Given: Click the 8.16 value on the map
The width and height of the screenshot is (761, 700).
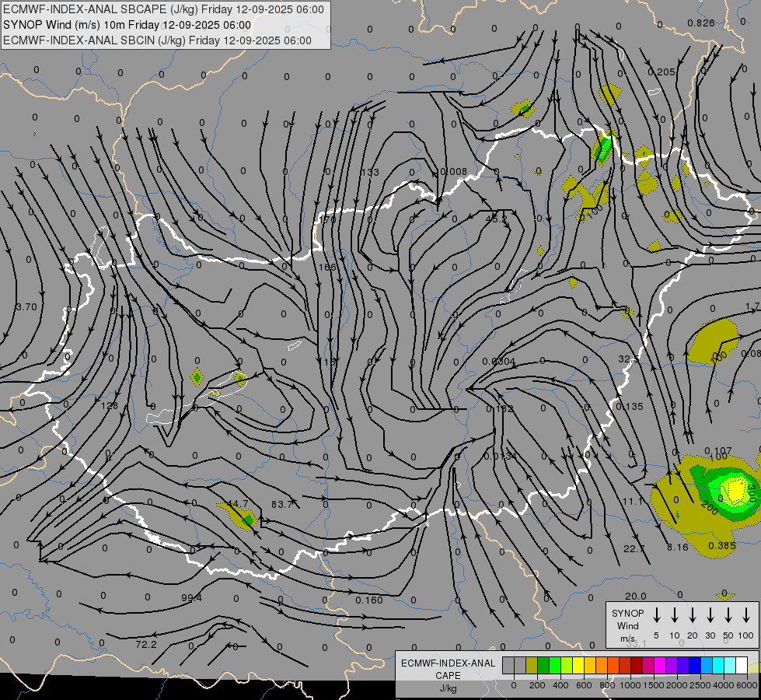Looking at the screenshot, I should [x=678, y=548].
